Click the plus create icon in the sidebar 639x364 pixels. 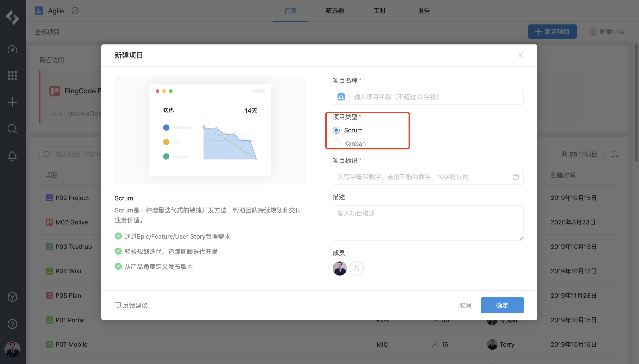[12, 102]
